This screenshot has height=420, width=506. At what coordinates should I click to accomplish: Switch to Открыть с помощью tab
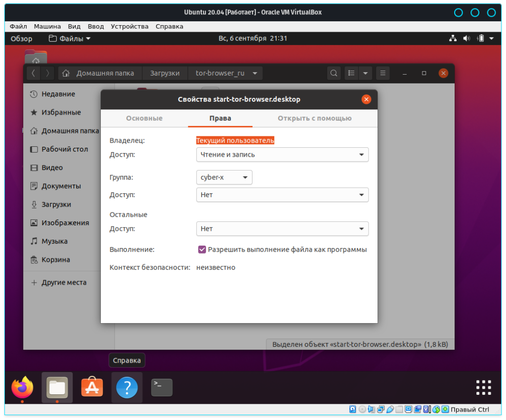point(314,119)
